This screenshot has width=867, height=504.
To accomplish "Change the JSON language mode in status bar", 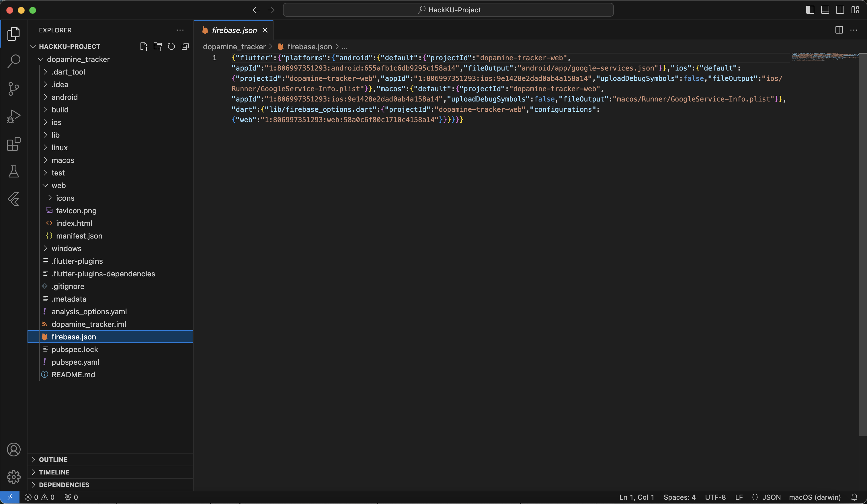I will [x=771, y=497].
